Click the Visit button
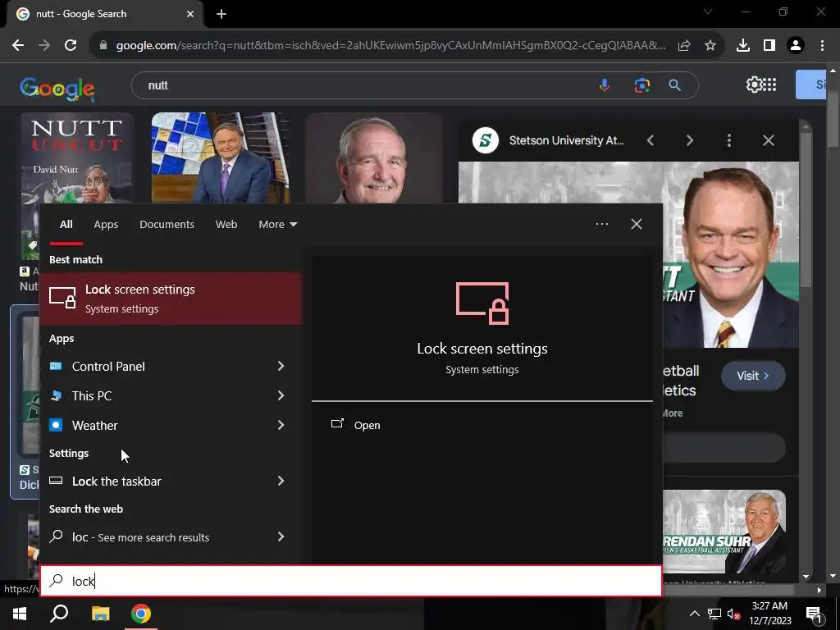Screen dimensions: 840x630 (x=753, y=376)
